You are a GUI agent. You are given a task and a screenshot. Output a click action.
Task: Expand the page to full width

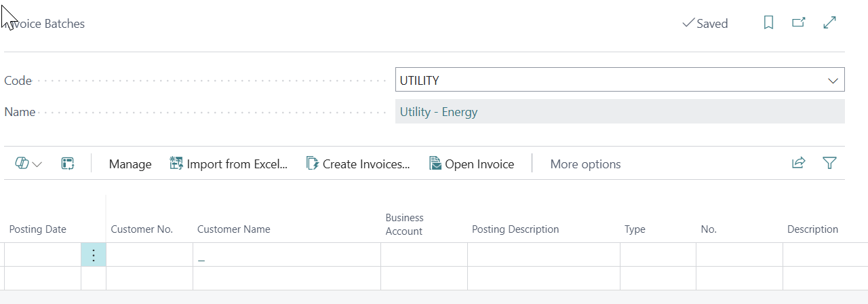tap(829, 23)
